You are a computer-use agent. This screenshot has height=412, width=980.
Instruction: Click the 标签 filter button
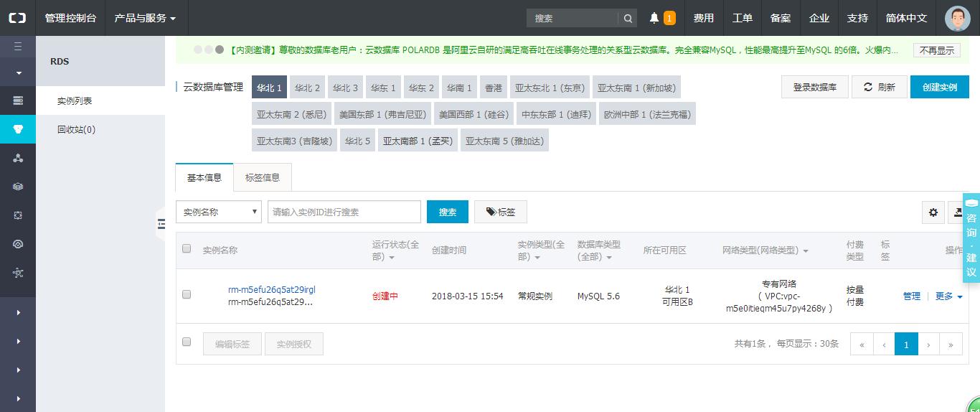(x=501, y=212)
